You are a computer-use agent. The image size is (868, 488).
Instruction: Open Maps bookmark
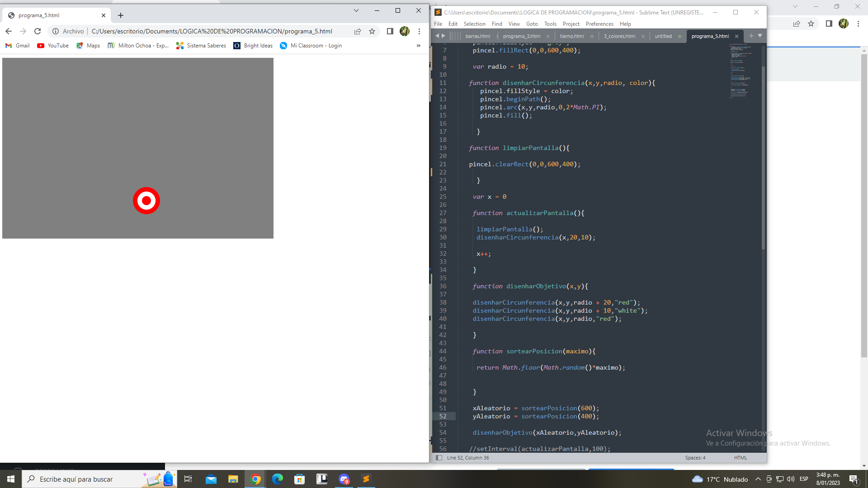pyautogui.click(x=88, y=46)
